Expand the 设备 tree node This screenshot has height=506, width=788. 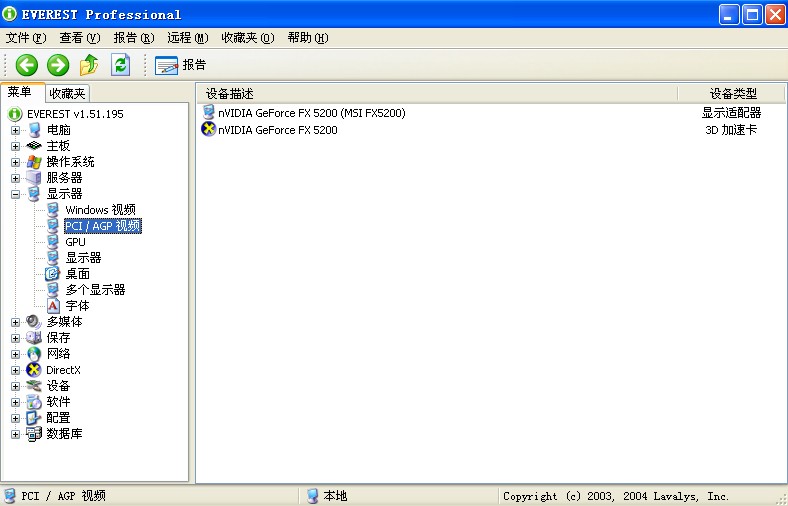(16, 386)
